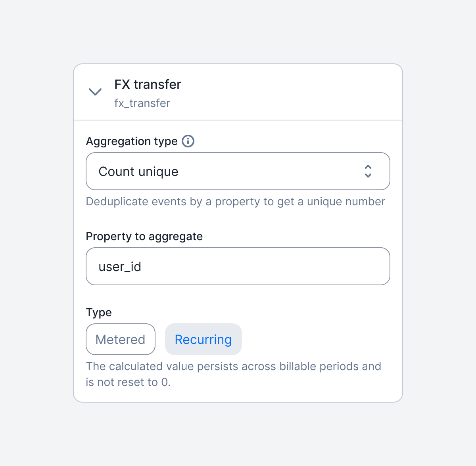Screen dimensions: 476x466
Task: Select the Recurring type option
Action: point(203,339)
